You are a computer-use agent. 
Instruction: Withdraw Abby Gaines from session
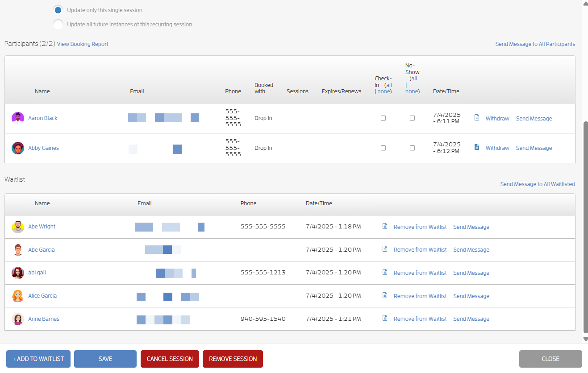pos(497,148)
